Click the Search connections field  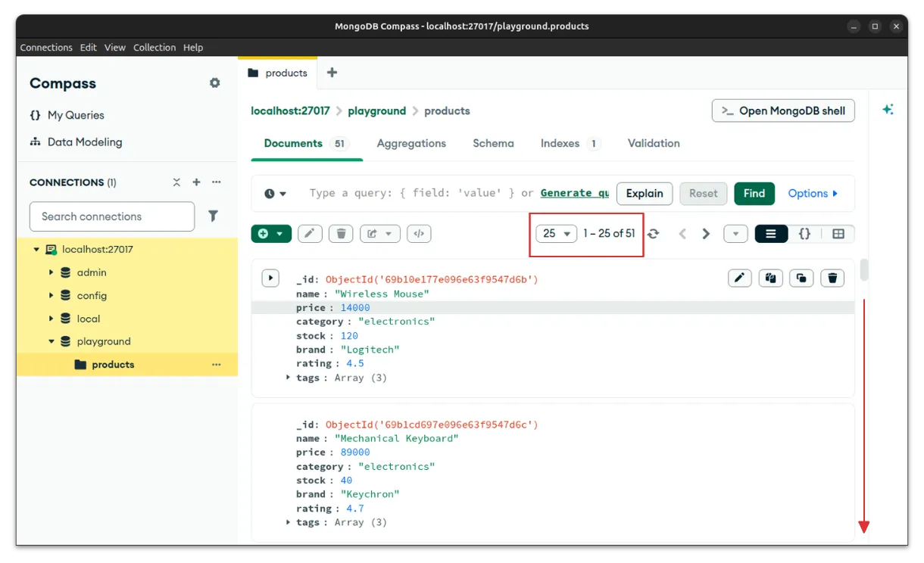click(112, 216)
